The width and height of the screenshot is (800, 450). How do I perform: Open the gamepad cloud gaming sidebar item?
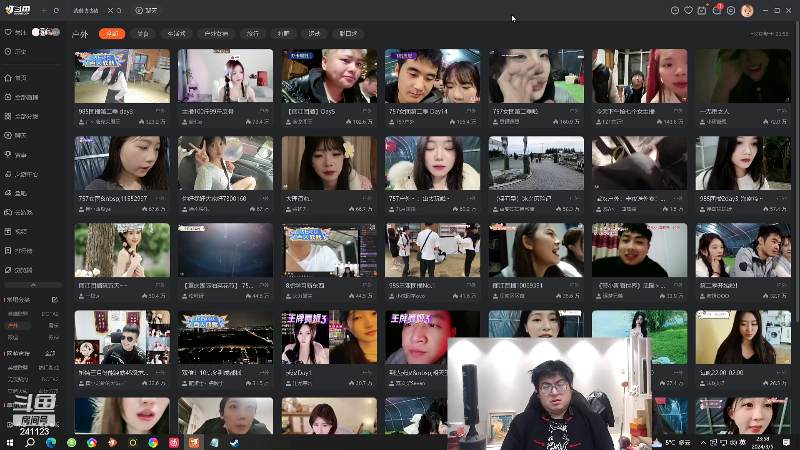click(18, 212)
